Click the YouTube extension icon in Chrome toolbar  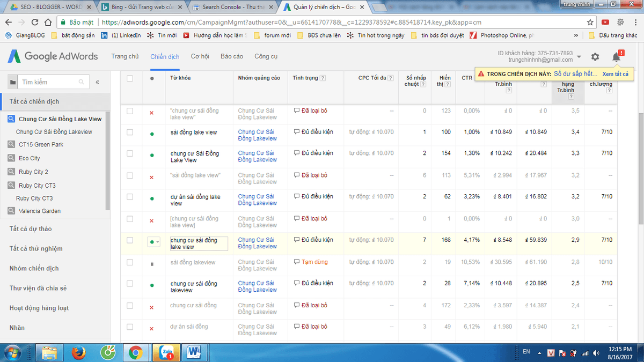point(605,23)
